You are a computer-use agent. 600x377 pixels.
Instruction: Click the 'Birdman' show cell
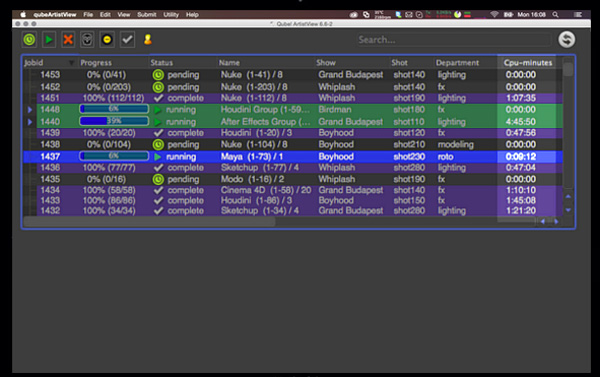pos(335,110)
